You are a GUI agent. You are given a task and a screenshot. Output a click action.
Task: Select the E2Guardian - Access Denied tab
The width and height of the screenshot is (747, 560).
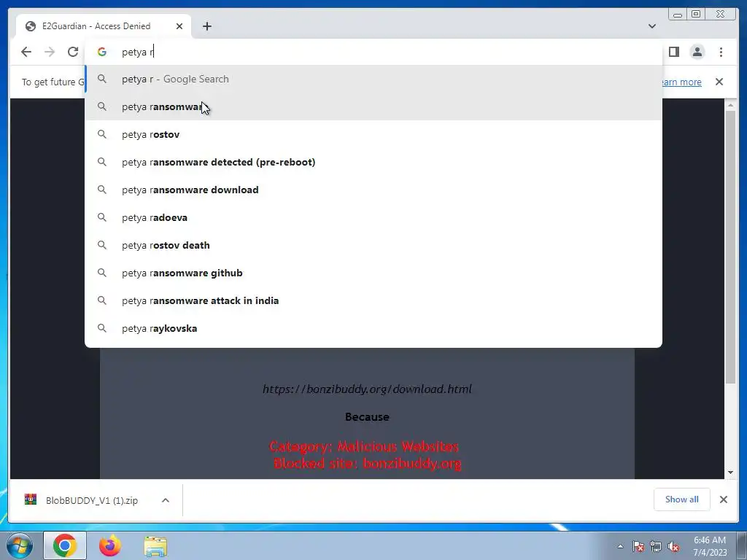coord(104,26)
